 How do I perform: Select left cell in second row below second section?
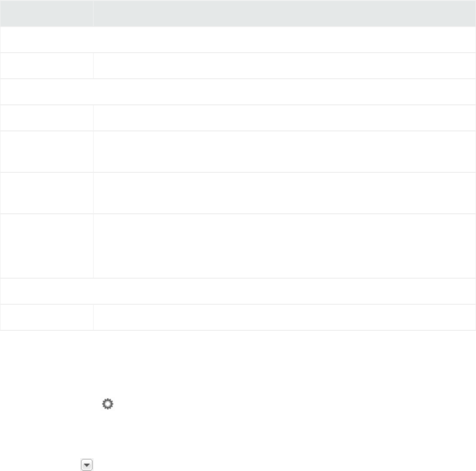47,152
